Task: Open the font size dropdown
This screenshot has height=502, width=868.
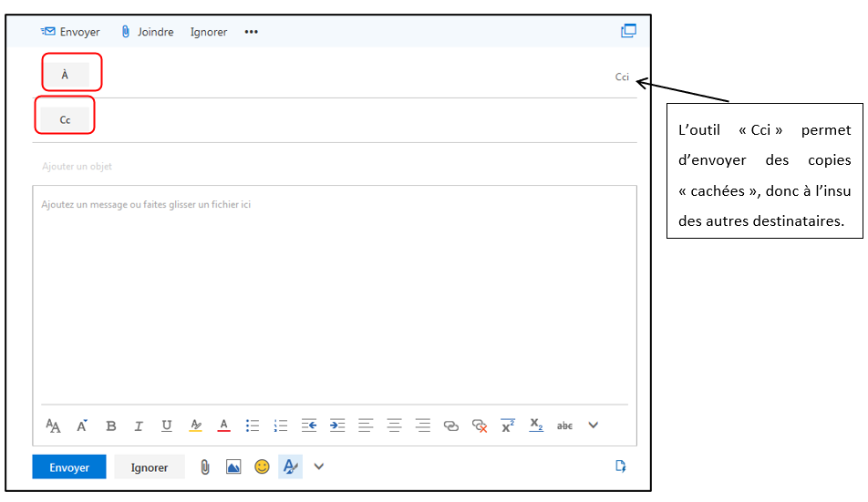Action: coord(82,425)
